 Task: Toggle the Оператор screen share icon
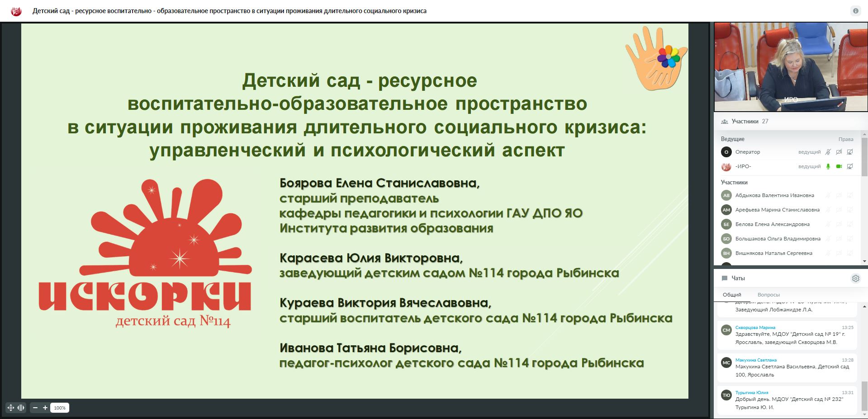tap(850, 152)
